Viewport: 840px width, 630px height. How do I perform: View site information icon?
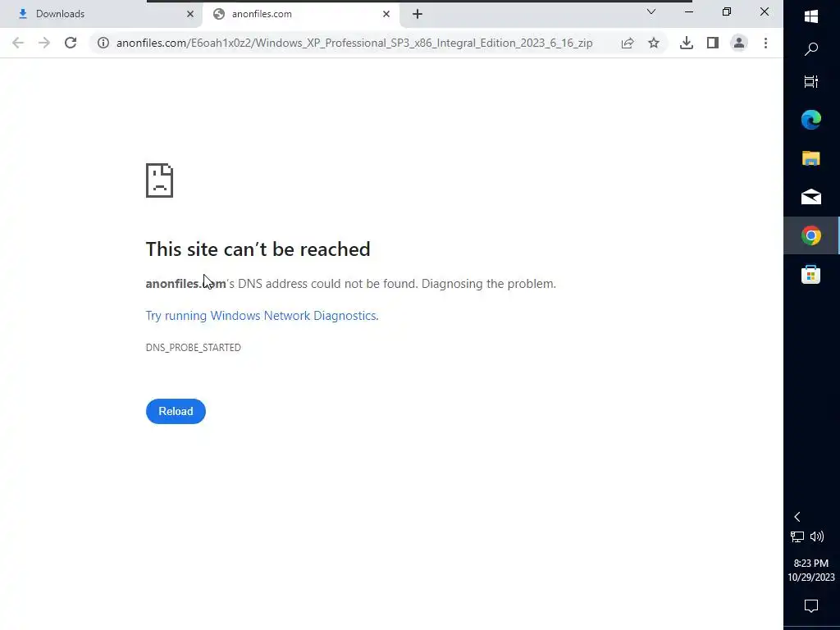point(103,43)
